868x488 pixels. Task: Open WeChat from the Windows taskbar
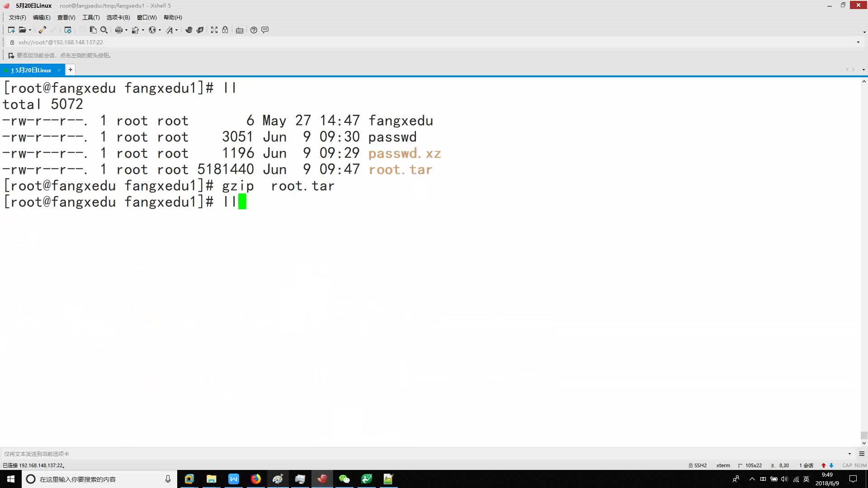[344, 479]
